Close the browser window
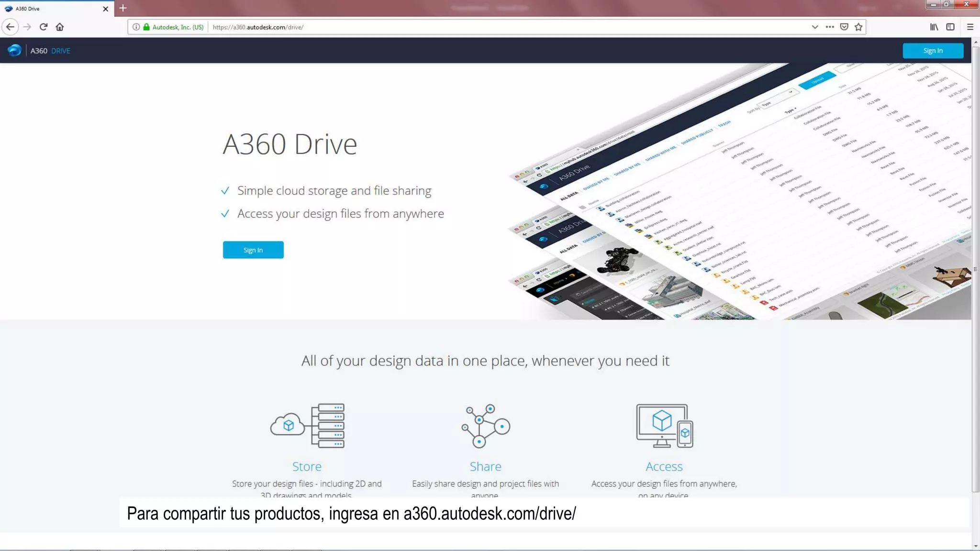 click(966, 4)
